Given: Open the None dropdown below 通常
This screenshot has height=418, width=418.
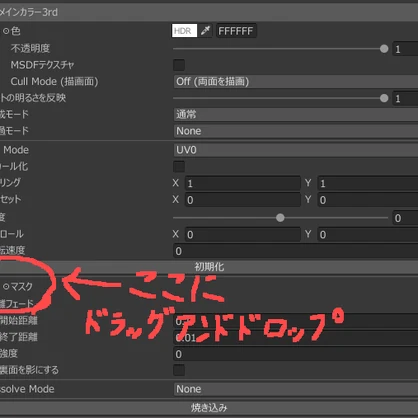Looking at the screenshot, I should [296, 131].
